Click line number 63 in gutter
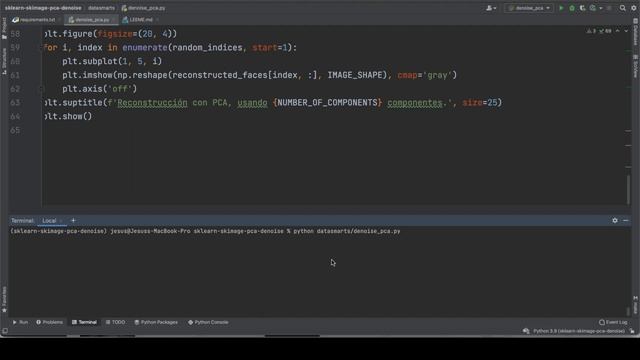The width and height of the screenshot is (640, 360). [x=15, y=102]
